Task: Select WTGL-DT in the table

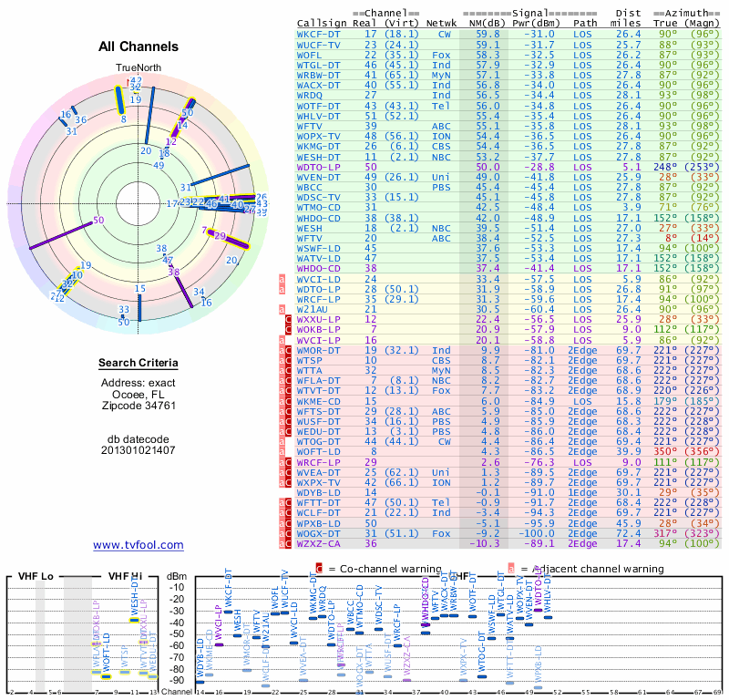Action: coord(318,66)
